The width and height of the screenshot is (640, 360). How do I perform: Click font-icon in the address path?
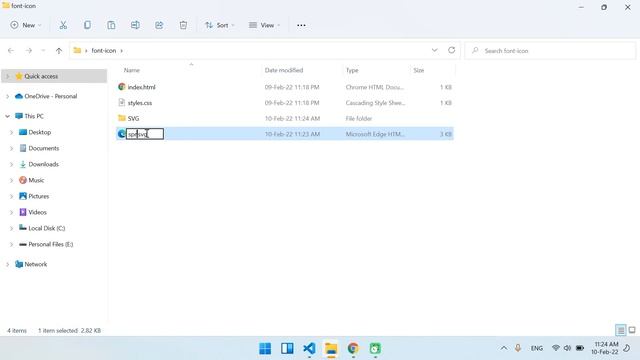click(104, 51)
